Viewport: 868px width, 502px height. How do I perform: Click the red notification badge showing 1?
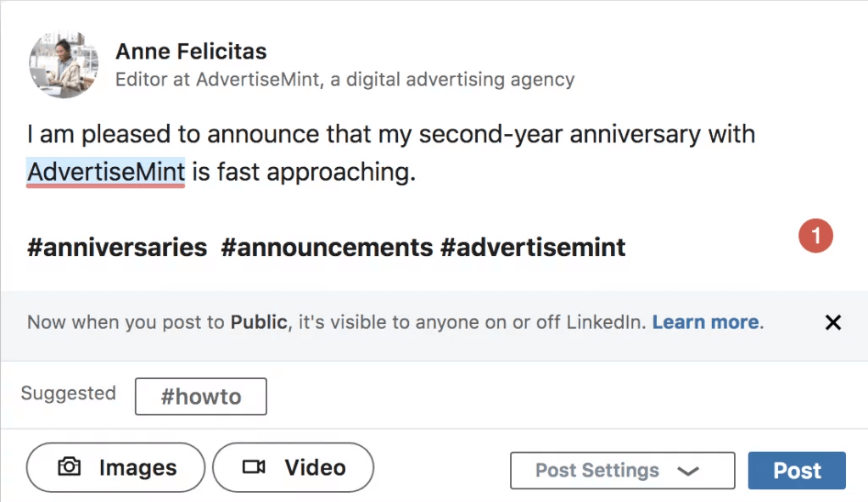coord(815,236)
